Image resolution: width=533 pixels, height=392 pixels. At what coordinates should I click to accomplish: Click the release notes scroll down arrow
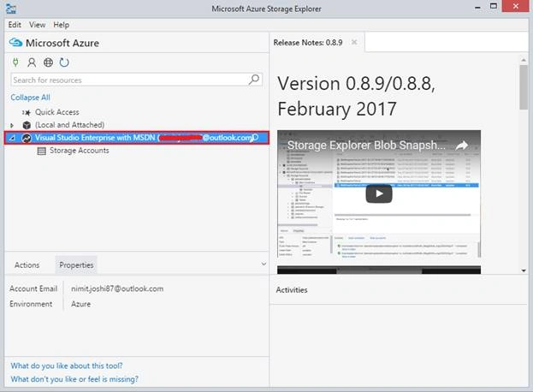(x=524, y=270)
